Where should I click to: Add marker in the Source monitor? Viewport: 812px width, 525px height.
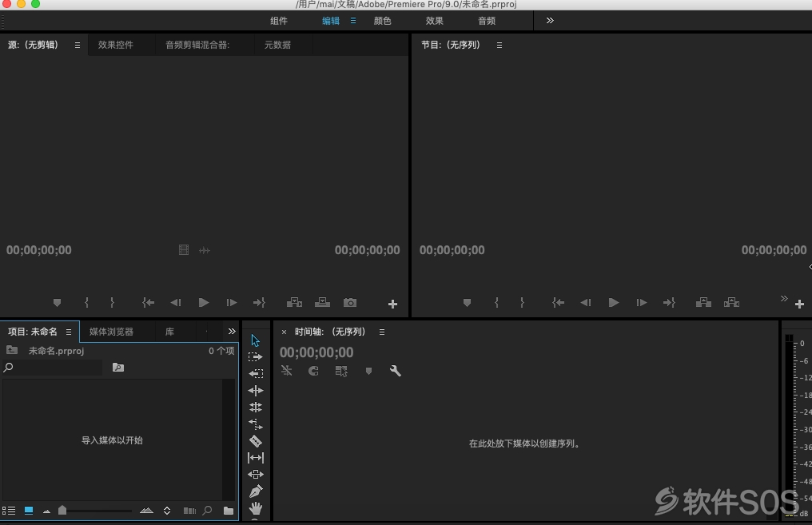pyautogui.click(x=57, y=302)
